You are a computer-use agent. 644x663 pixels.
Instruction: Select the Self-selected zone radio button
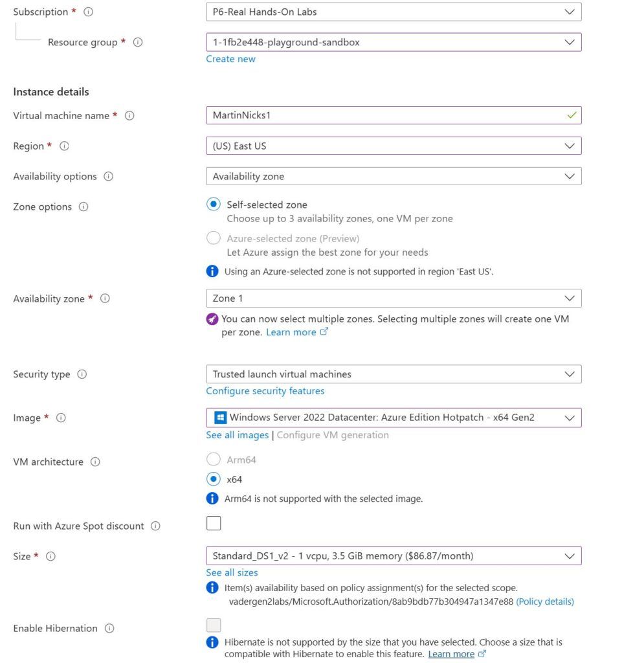pos(214,204)
